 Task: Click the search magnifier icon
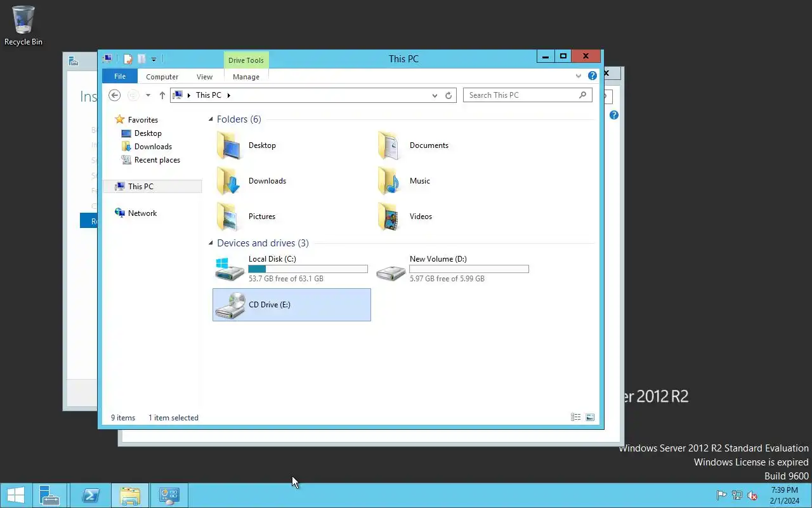[582, 95]
